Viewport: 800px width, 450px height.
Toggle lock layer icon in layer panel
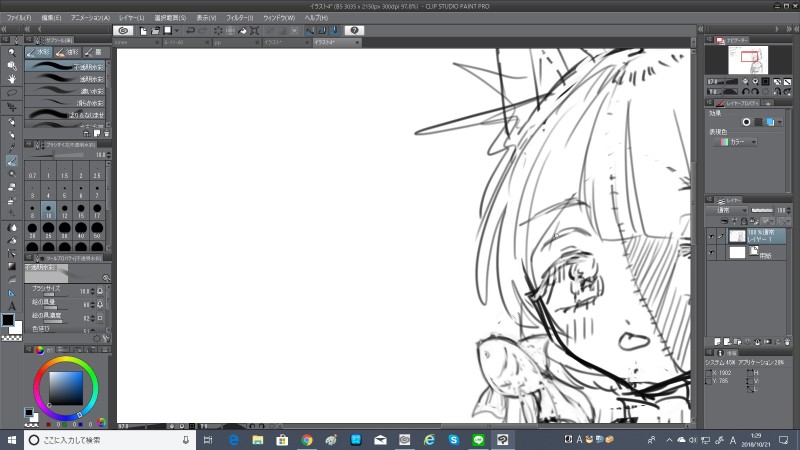tap(744, 221)
